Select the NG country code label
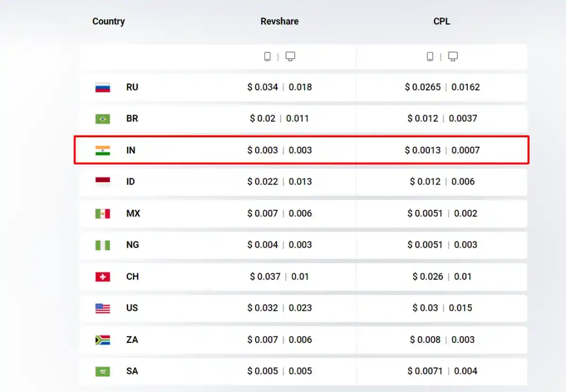The image size is (566, 392). 132,245
